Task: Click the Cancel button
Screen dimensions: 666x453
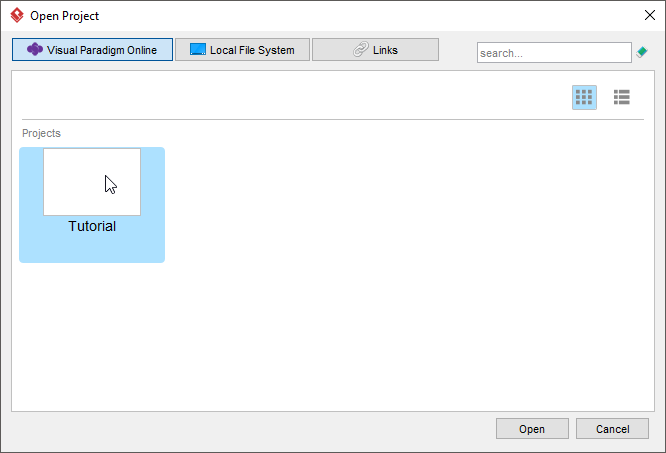Action: coord(612,429)
